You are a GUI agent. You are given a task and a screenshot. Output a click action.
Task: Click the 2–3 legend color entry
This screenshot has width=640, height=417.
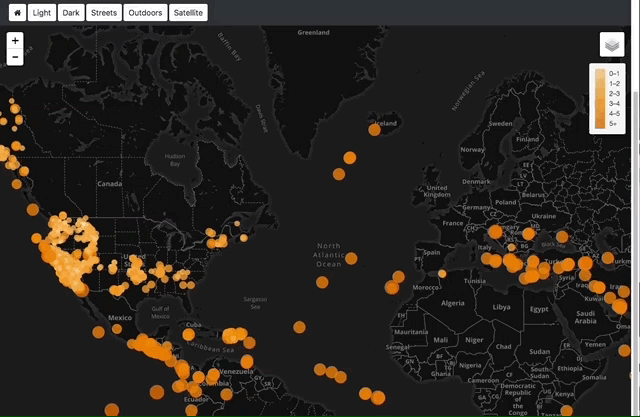pos(600,94)
